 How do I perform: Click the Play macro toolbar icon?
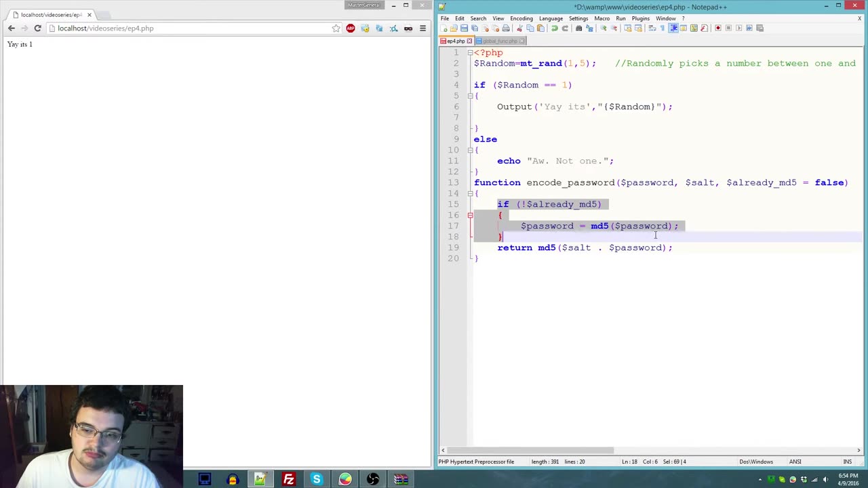[738, 28]
